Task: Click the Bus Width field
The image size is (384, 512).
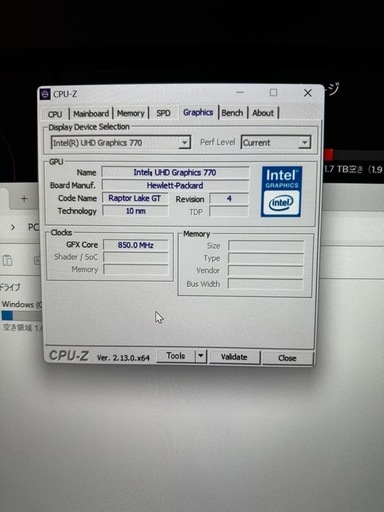Action: point(266,284)
